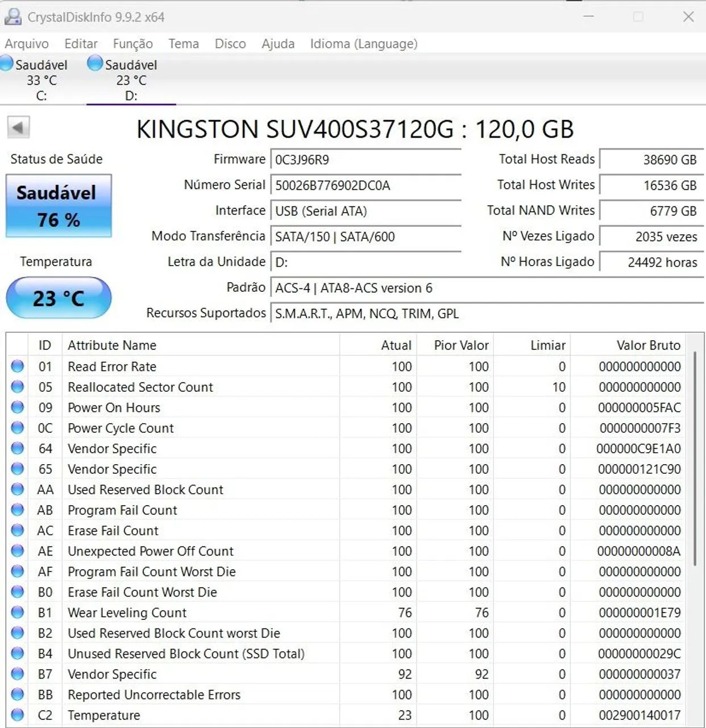
Task: Click Limiar value 10 of Reallocated Sector Count
Action: pos(559,387)
